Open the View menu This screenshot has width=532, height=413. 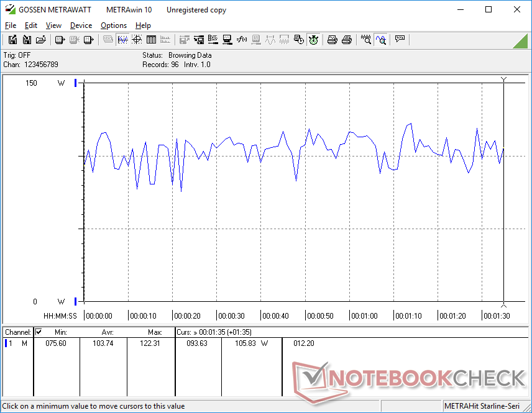click(x=53, y=25)
